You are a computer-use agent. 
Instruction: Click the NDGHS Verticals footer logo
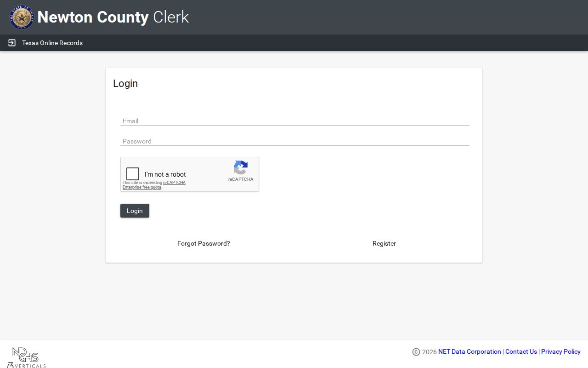[x=27, y=358]
